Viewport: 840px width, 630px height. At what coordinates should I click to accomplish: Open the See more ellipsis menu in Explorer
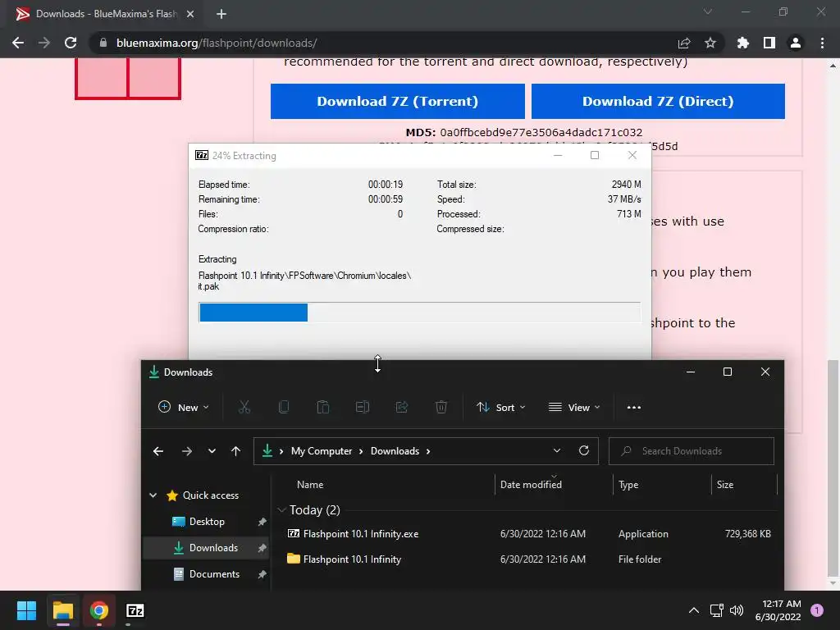tap(634, 407)
